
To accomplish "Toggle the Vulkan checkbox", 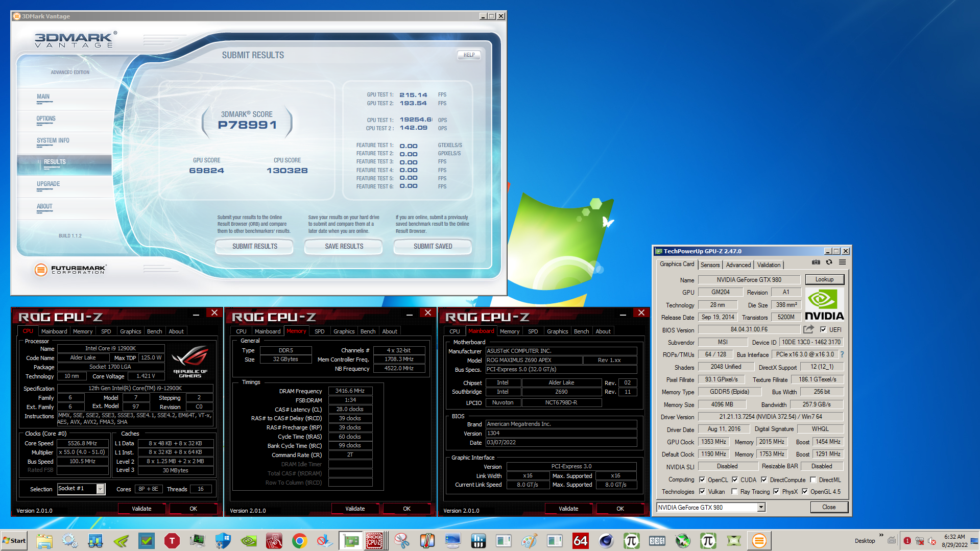I will [702, 491].
